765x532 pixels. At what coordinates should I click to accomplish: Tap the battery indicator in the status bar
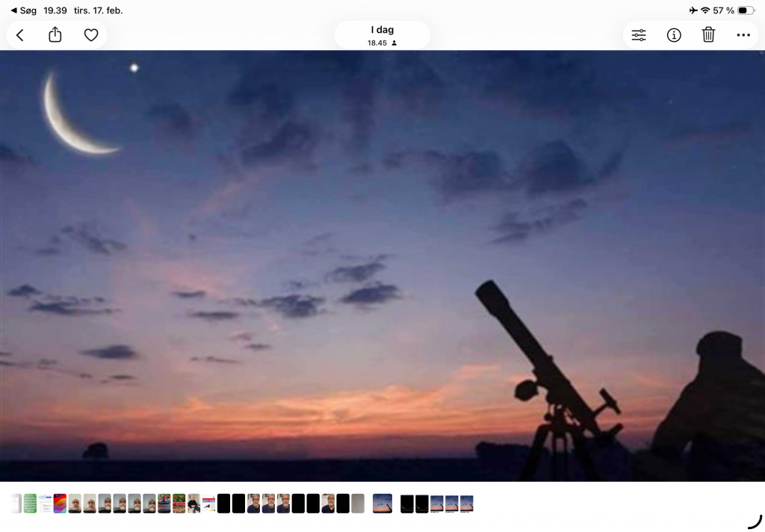point(746,10)
